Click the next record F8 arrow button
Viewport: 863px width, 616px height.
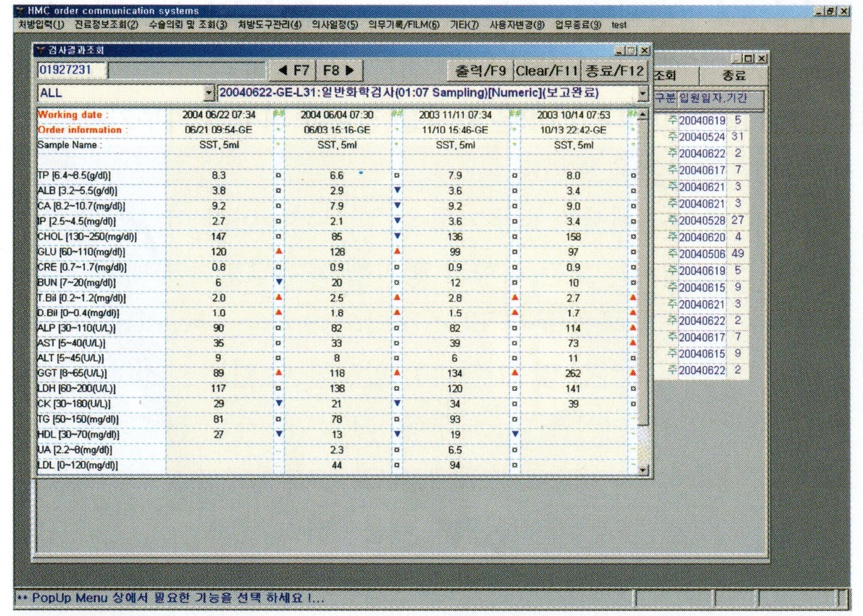(341, 70)
